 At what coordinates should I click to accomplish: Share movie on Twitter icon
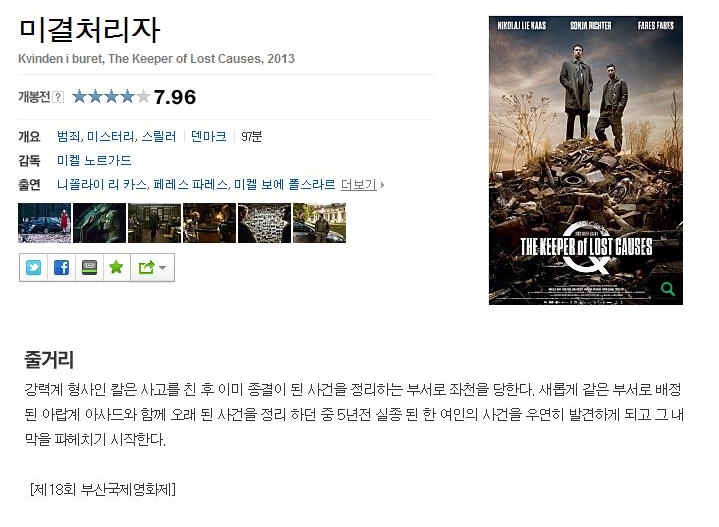pyautogui.click(x=33, y=267)
